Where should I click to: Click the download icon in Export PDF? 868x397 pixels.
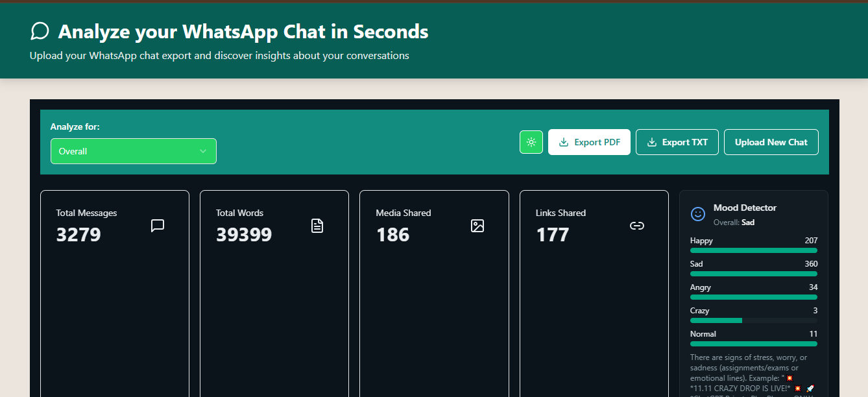[x=564, y=142]
